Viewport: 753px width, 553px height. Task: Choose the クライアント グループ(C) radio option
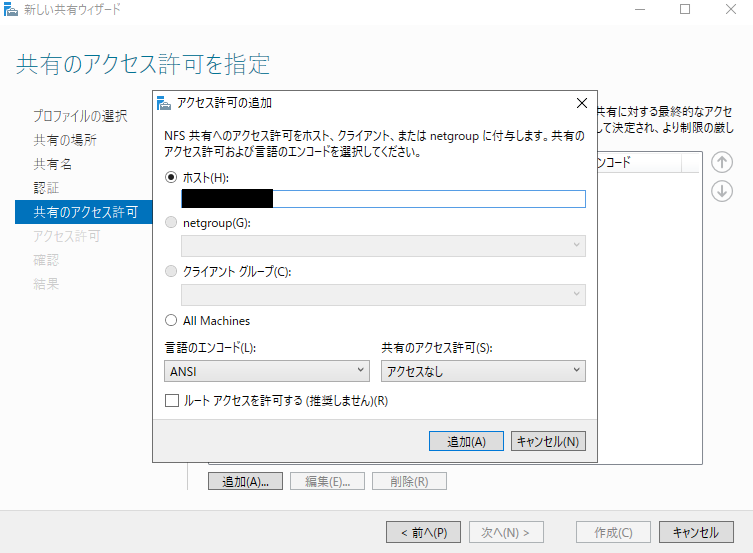pyautogui.click(x=172, y=271)
